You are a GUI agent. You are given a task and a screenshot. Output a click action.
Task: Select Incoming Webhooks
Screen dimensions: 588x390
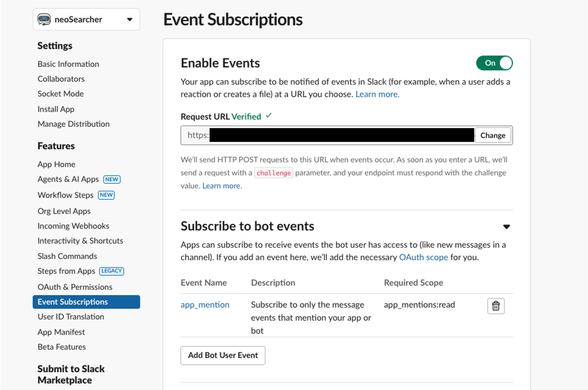tap(73, 226)
